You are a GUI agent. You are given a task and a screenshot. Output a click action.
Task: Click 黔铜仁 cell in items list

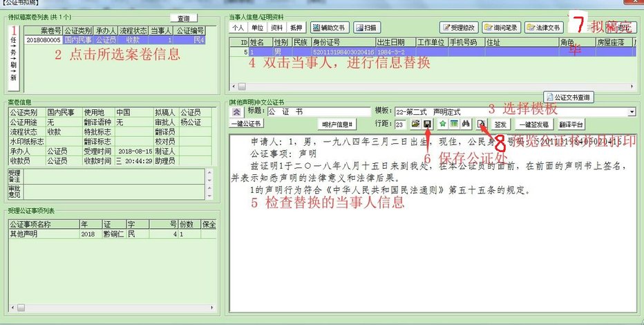click(x=114, y=234)
